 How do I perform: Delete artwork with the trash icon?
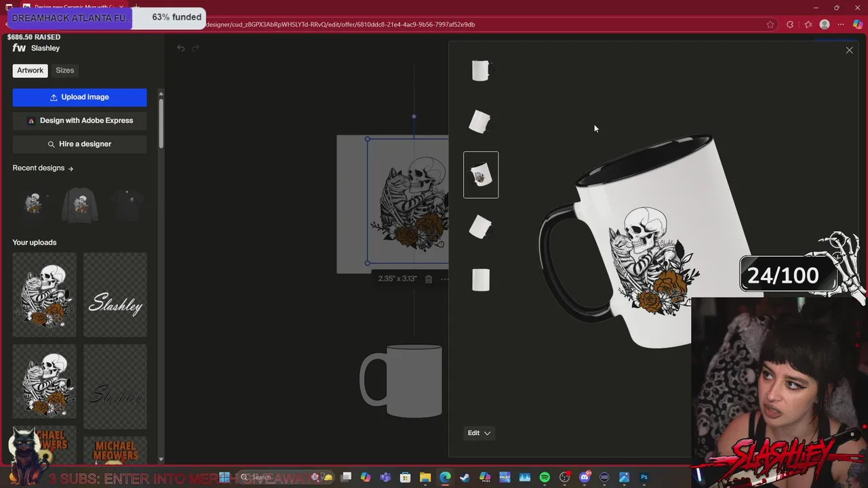429,279
